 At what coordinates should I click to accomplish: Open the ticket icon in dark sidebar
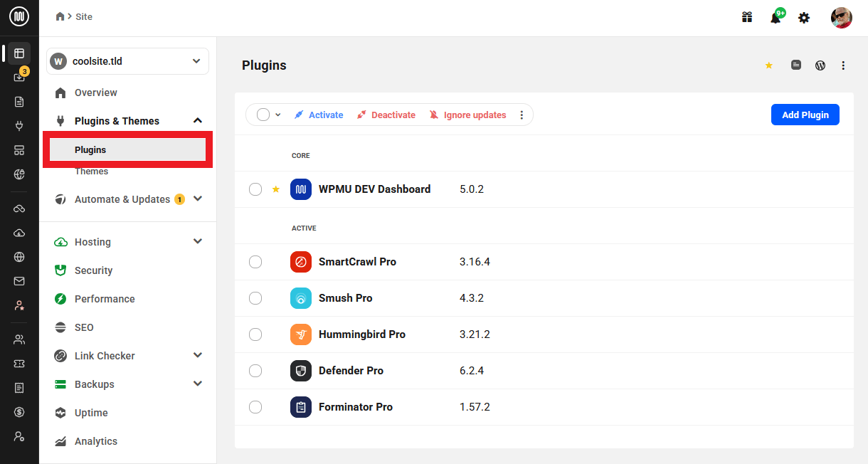[x=19, y=364]
